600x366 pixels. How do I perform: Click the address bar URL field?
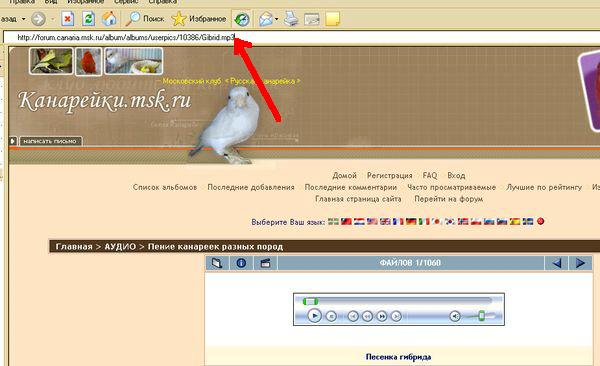click(302, 38)
